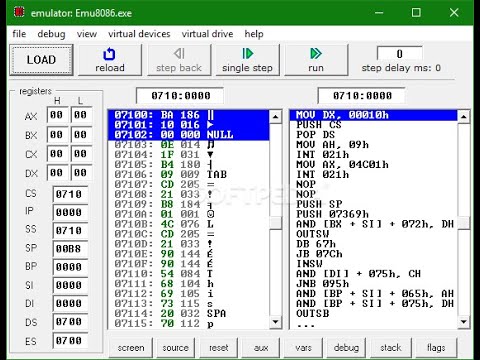
Task: Select the MOV DX, 00010h instruction
Action: [373, 115]
